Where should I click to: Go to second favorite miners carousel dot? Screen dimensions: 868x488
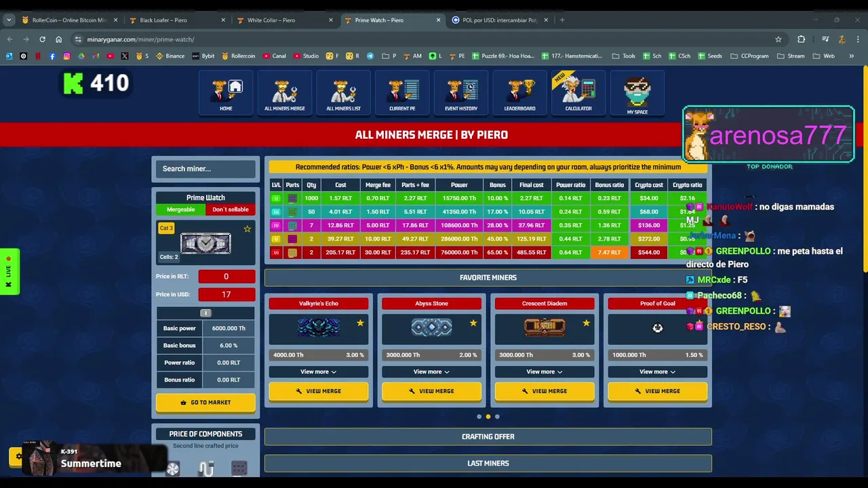[488, 417]
